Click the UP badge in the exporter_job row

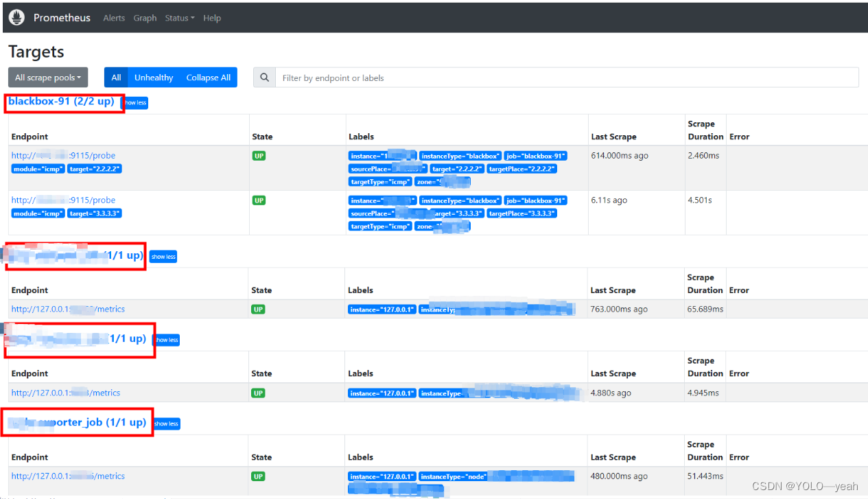coord(258,476)
